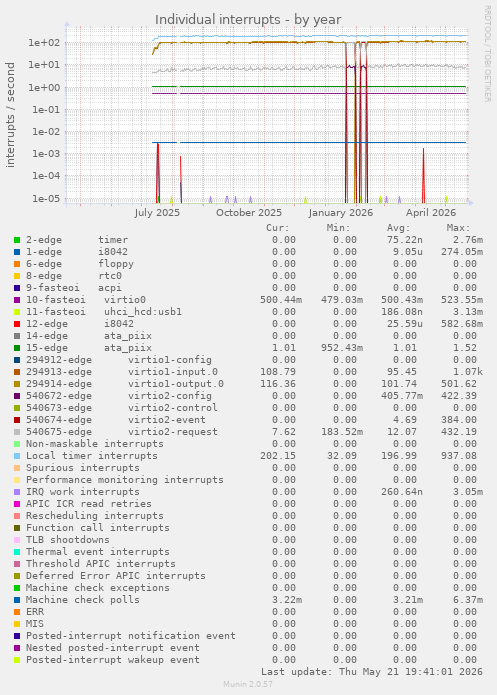Click the Rescheduling interrupts legend label
The height and width of the screenshot is (695, 497).
pyautogui.click(x=94, y=516)
